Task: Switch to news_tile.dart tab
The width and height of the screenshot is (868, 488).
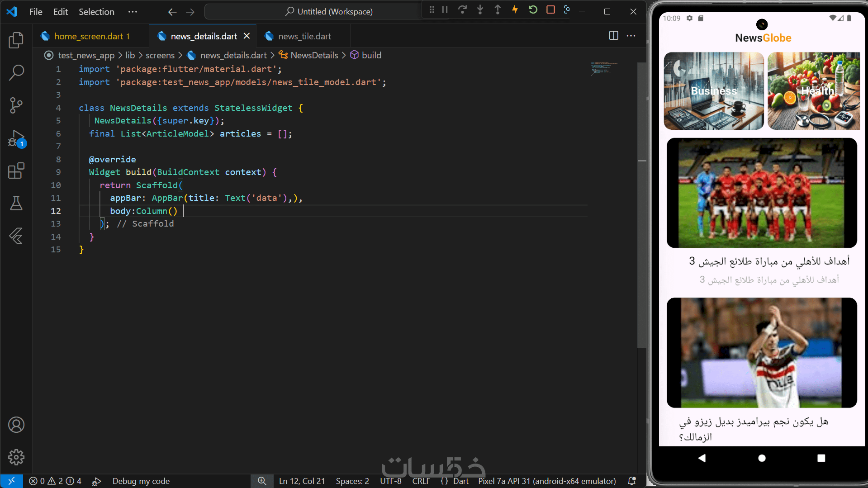Action: pyautogui.click(x=304, y=36)
